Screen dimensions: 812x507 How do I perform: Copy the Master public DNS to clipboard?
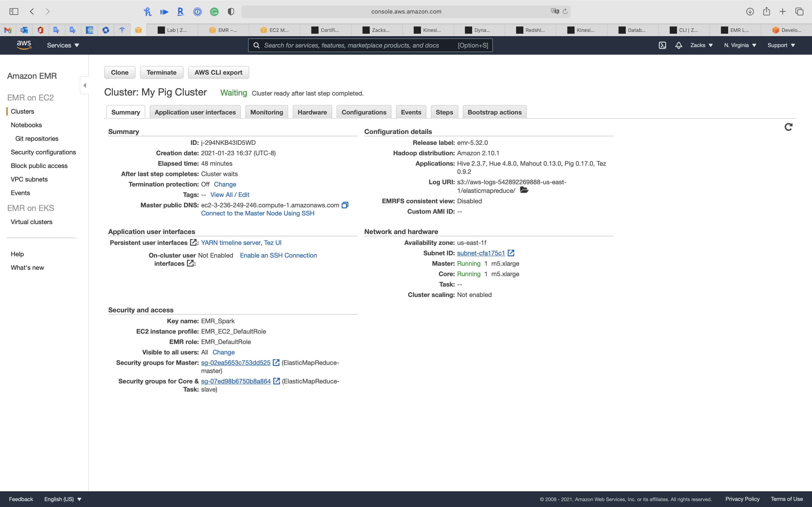click(x=345, y=205)
